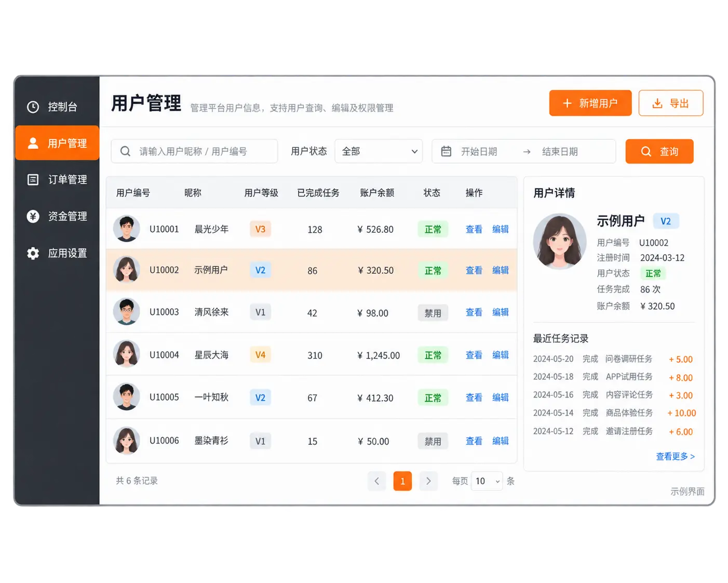Click the download icon on 导出 button
This screenshot has width=728, height=583.
pyautogui.click(x=657, y=103)
